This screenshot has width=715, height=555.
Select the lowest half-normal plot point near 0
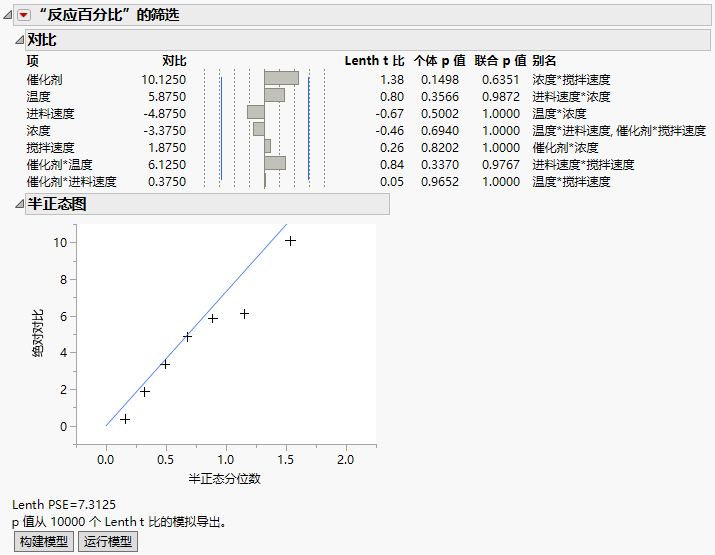click(125, 419)
